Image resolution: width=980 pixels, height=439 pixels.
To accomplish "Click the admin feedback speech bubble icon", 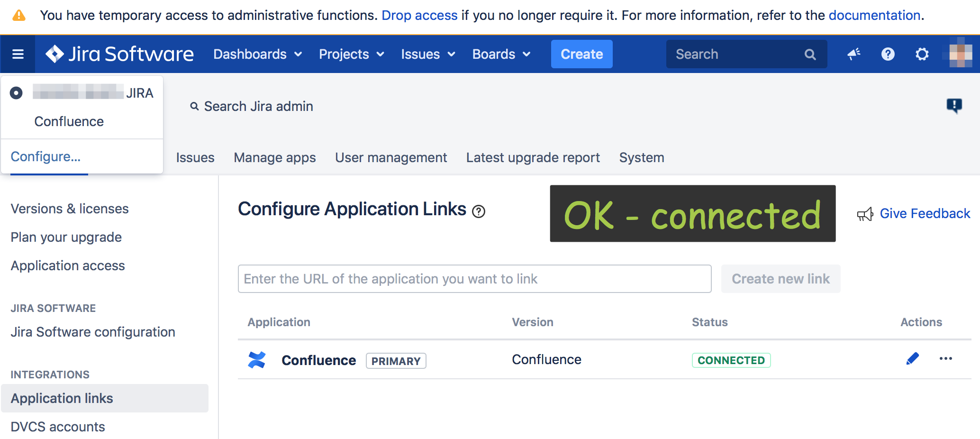I will tap(954, 105).
